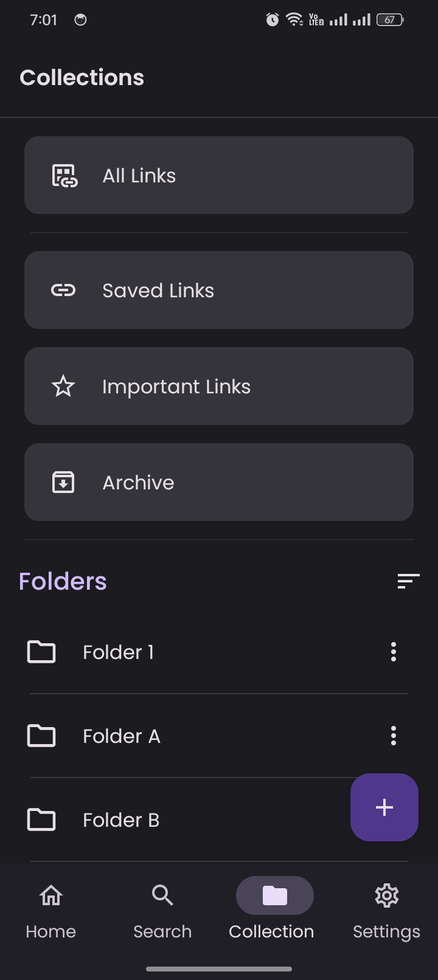Open Folder A three-dot options menu

click(x=394, y=736)
